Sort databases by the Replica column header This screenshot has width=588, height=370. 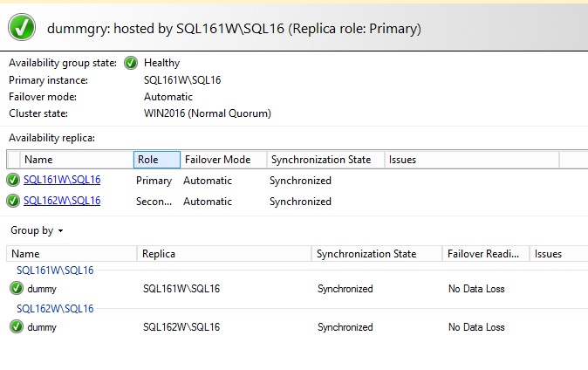(224, 254)
